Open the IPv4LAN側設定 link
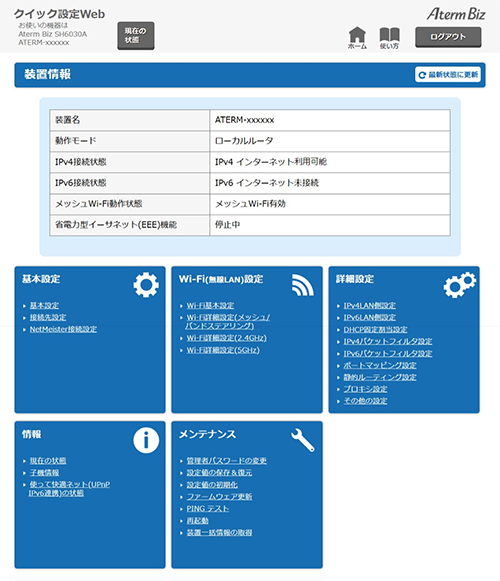This screenshot has width=500, height=581. [370, 305]
